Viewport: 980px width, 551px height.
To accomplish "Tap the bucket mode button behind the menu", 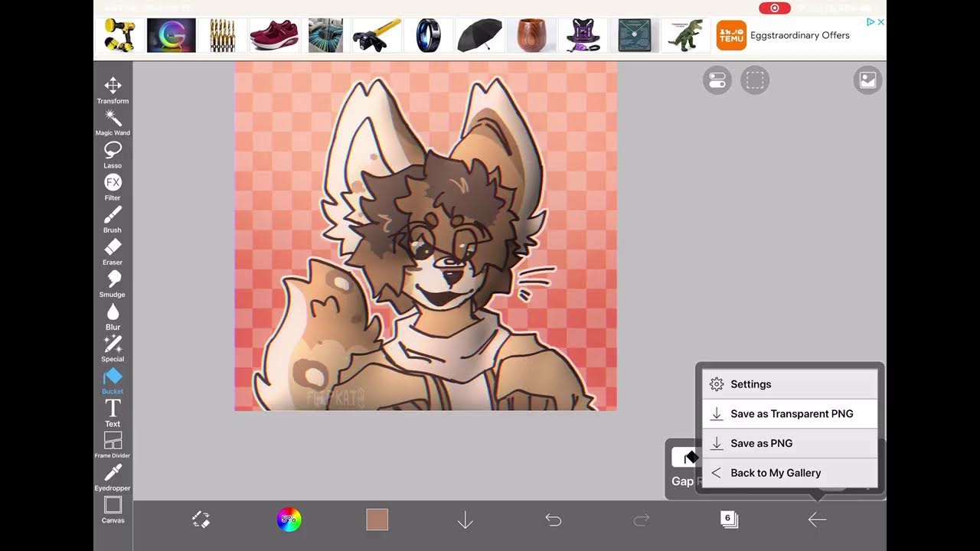I will [686, 458].
